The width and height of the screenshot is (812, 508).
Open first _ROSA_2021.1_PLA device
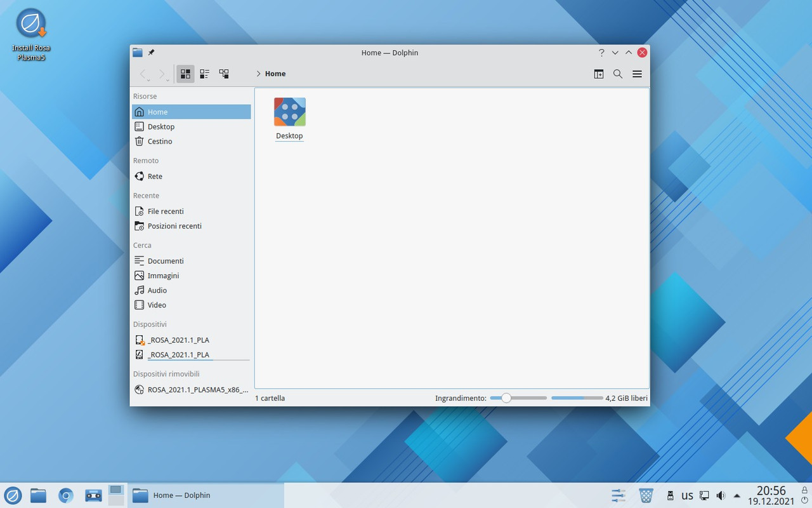(192, 340)
